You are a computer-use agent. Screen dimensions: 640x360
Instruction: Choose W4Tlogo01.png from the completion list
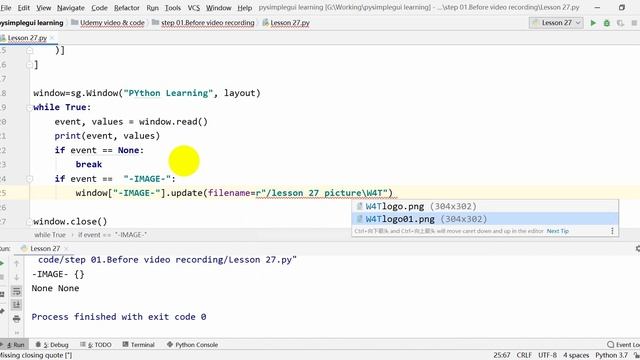point(485,219)
